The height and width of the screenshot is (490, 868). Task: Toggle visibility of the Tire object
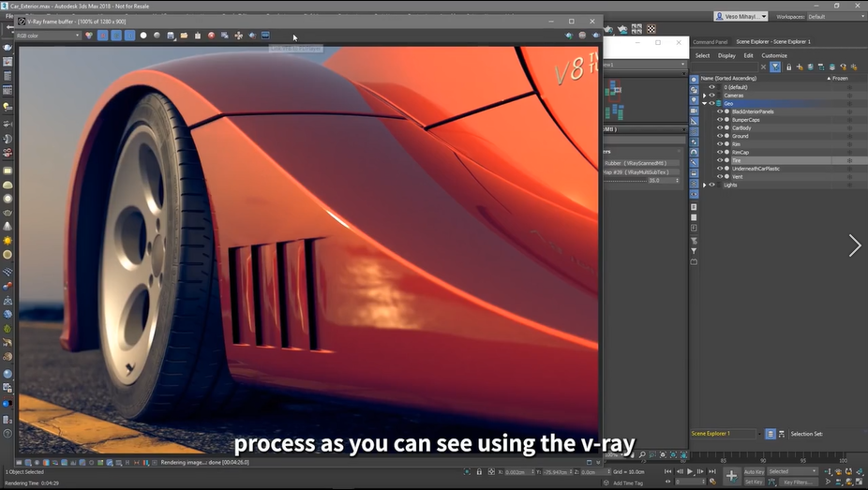720,160
